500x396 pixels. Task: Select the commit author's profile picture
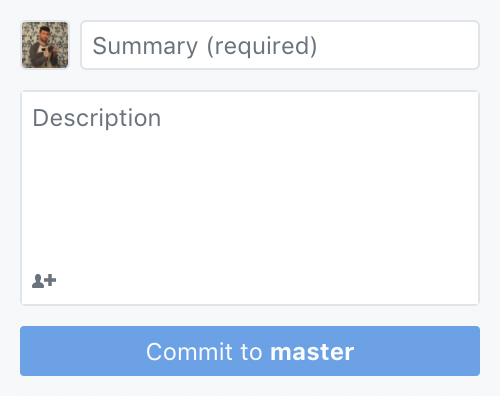coord(45,45)
